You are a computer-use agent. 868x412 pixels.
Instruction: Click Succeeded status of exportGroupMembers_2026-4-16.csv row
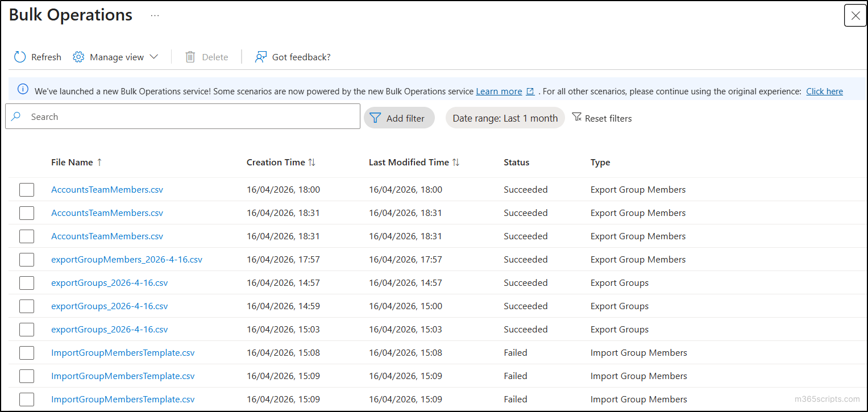click(x=526, y=260)
